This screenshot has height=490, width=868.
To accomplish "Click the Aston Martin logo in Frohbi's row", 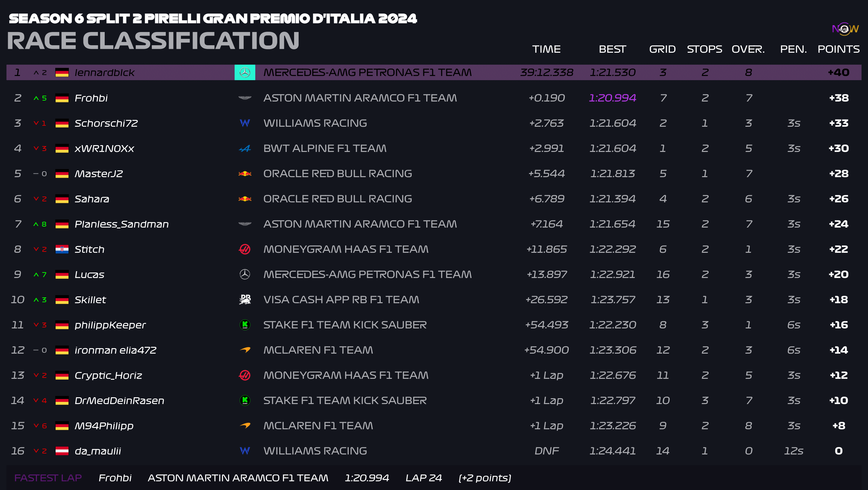I will (x=245, y=98).
